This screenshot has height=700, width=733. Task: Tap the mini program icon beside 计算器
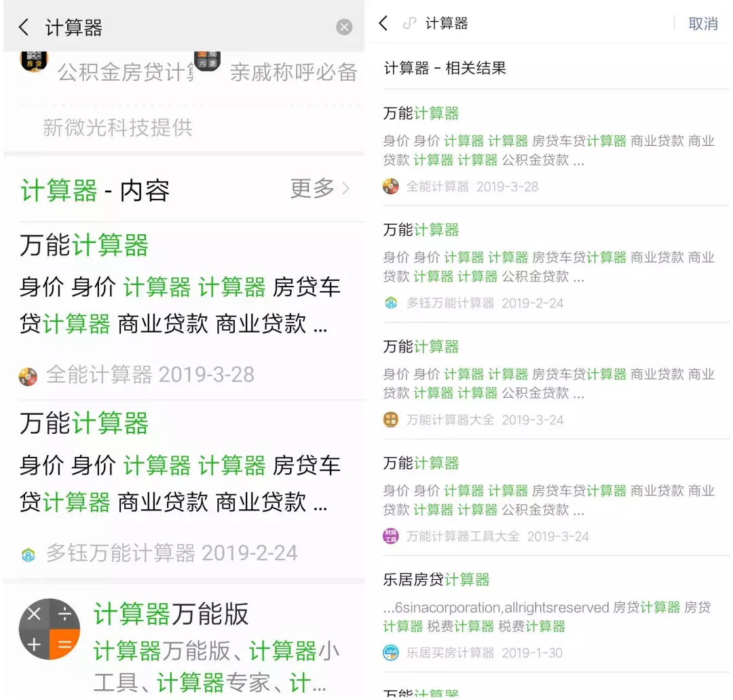click(x=409, y=23)
